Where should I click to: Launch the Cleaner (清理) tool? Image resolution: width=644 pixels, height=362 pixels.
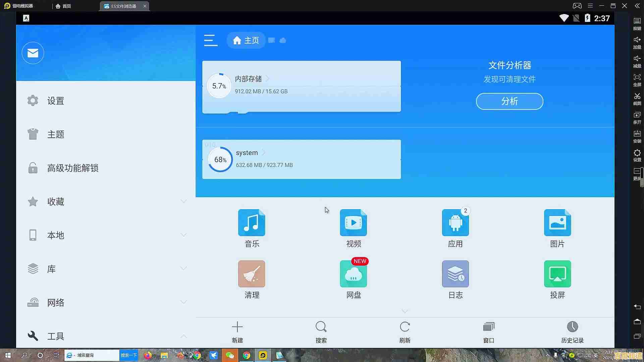252,279
